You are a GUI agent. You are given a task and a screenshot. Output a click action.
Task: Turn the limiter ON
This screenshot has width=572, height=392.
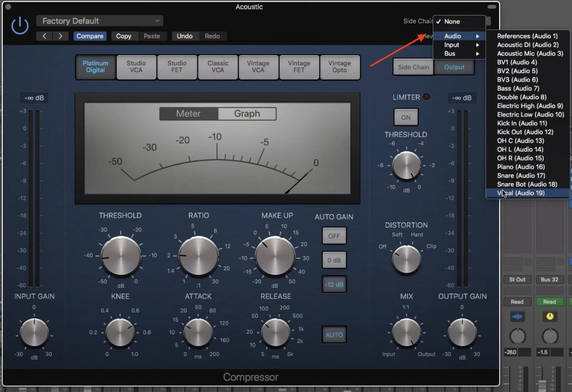point(406,117)
